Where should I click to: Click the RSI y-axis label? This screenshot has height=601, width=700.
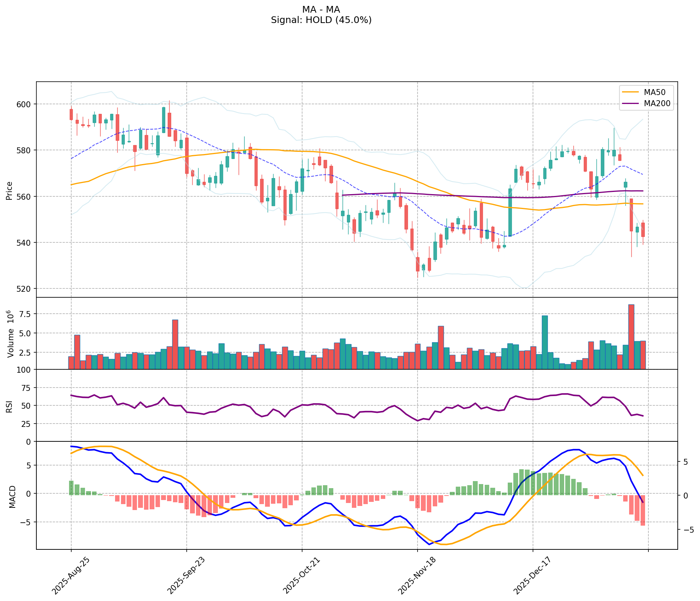pos(10,406)
